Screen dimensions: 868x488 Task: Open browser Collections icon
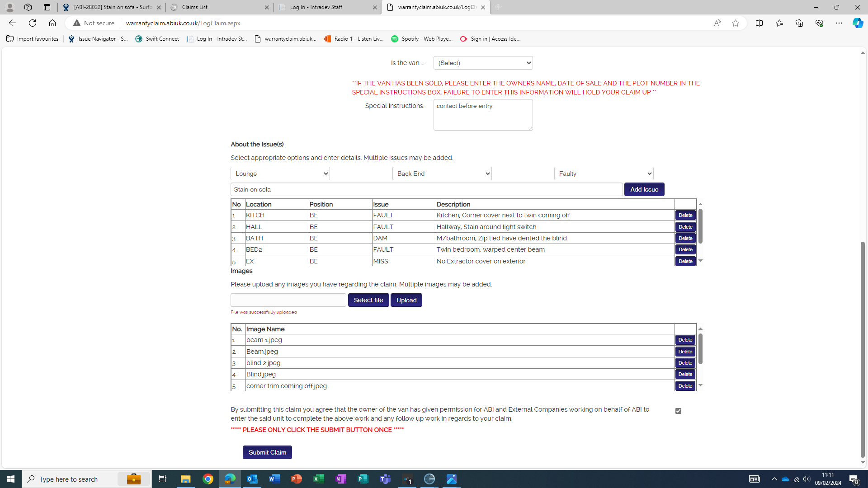click(799, 23)
